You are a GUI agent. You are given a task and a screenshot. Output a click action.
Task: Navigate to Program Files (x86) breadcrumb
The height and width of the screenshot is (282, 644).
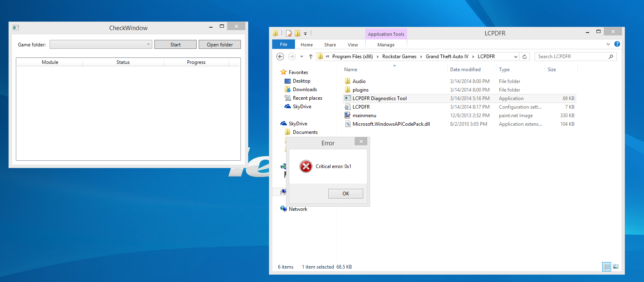click(352, 57)
